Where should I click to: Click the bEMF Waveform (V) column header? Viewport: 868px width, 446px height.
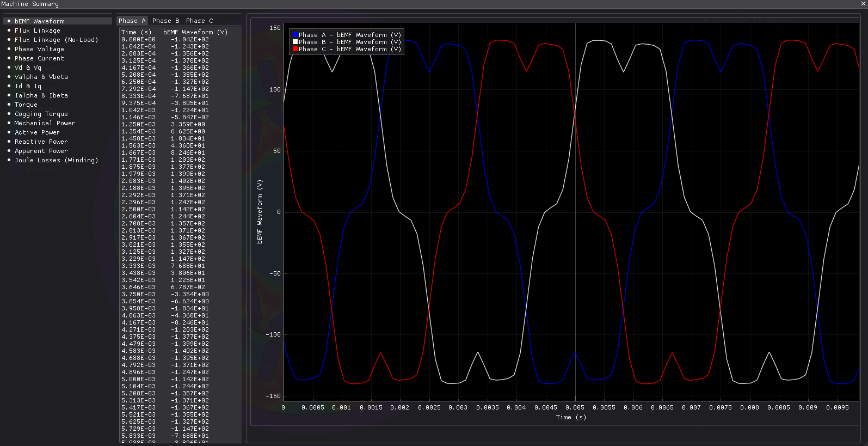(x=195, y=32)
